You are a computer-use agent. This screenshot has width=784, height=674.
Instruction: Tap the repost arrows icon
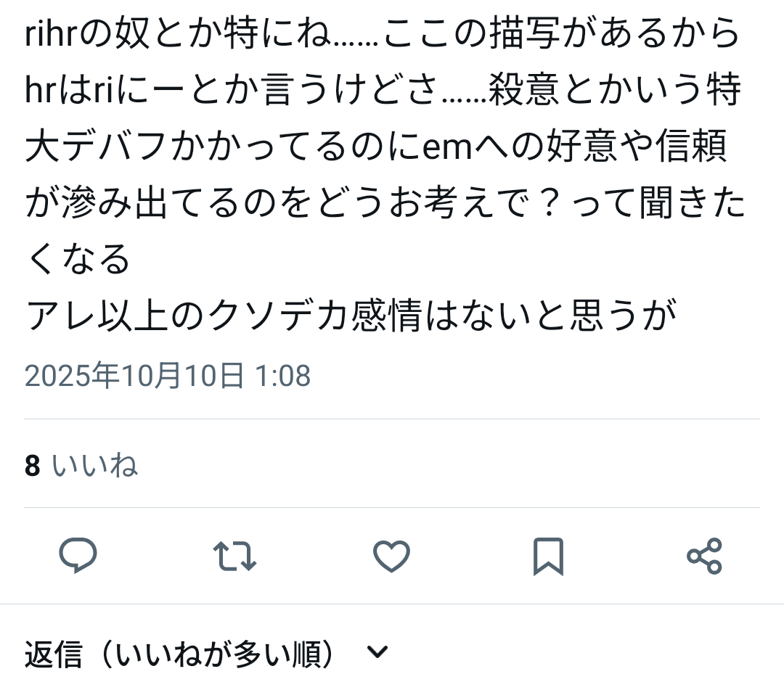pyautogui.click(x=234, y=556)
